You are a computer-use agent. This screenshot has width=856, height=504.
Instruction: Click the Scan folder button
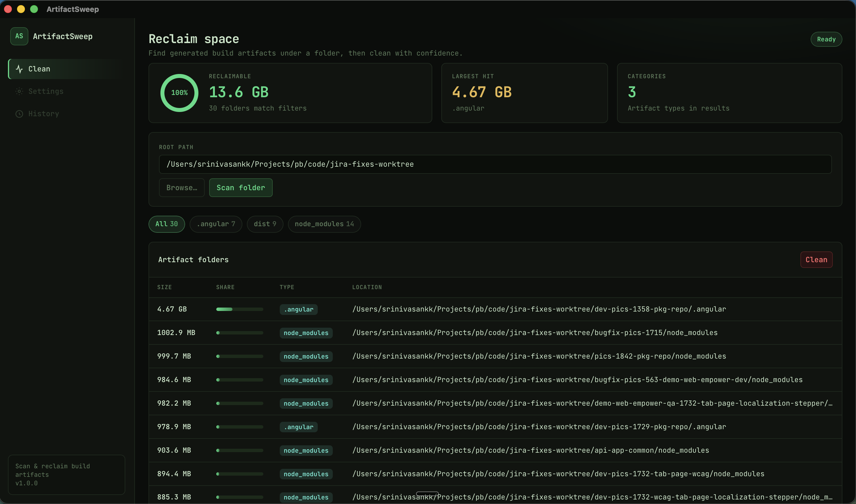pos(241,188)
